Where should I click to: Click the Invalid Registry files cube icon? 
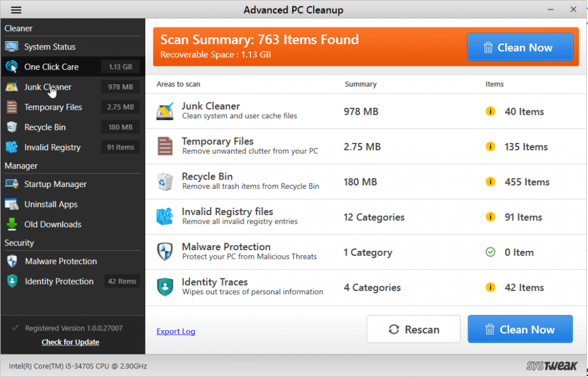165,216
